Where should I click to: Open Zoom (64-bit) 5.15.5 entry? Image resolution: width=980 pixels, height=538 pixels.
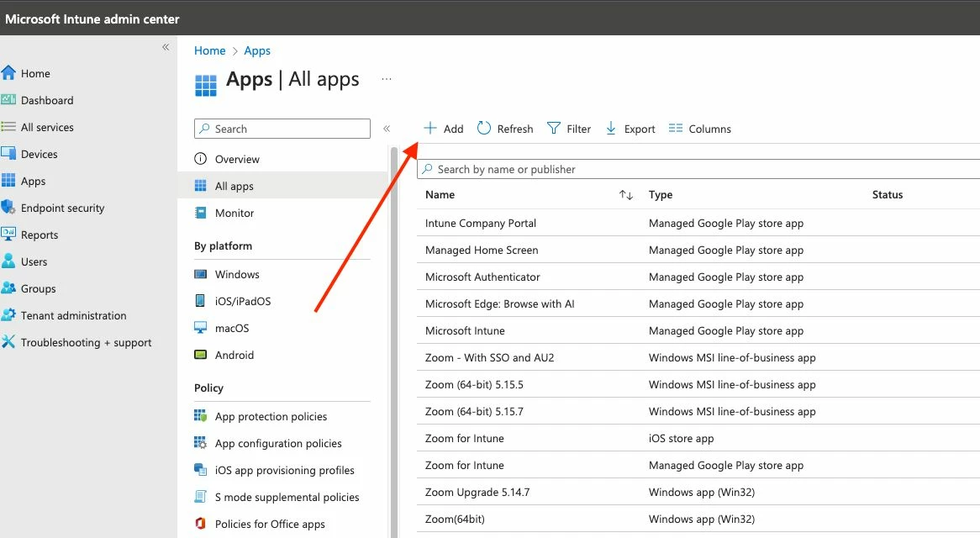tap(474, 384)
